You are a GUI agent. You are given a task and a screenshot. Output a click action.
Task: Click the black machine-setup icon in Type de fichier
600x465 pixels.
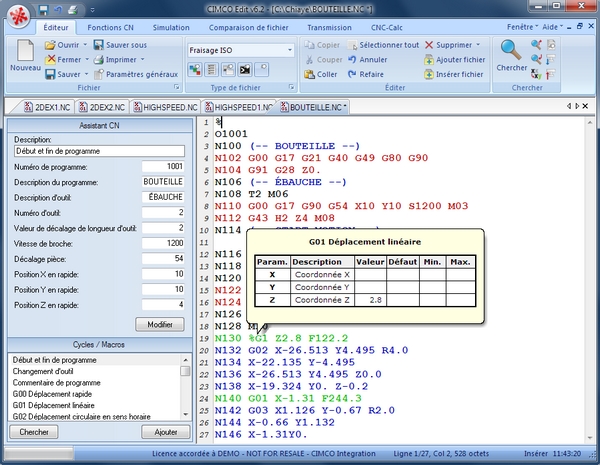[x=245, y=69]
